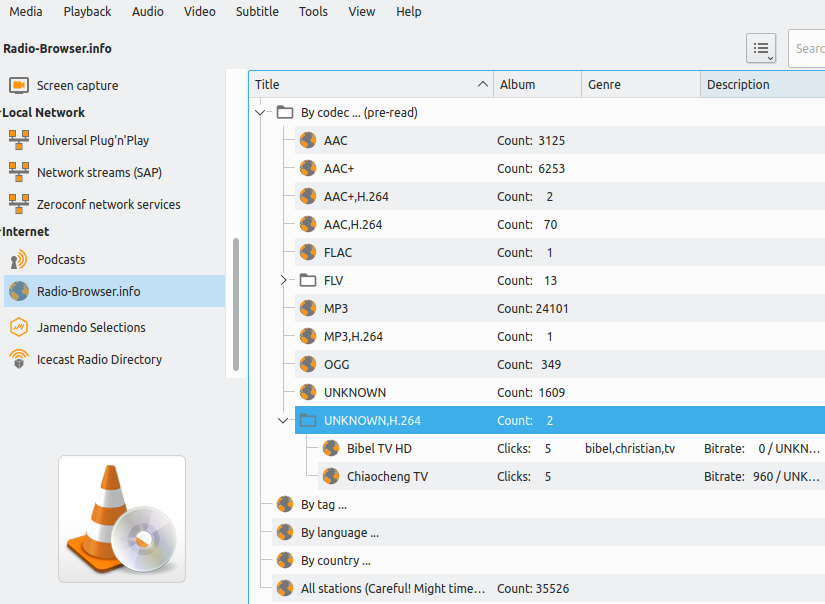Click the 'bibel,christian,tv' genre cell
This screenshot has height=604, width=825.
pyautogui.click(x=630, y=448)
